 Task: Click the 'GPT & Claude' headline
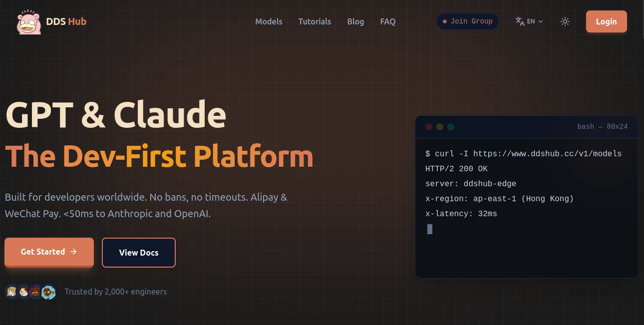115,115
